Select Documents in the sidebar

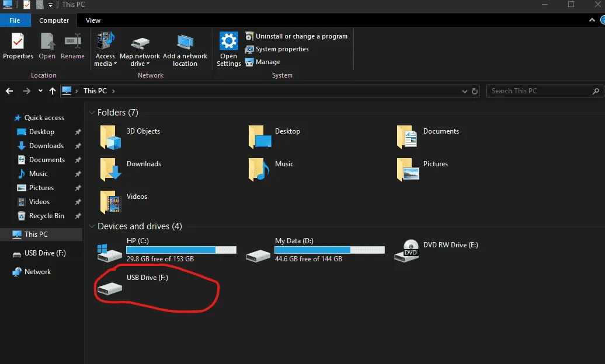point(41,160)
